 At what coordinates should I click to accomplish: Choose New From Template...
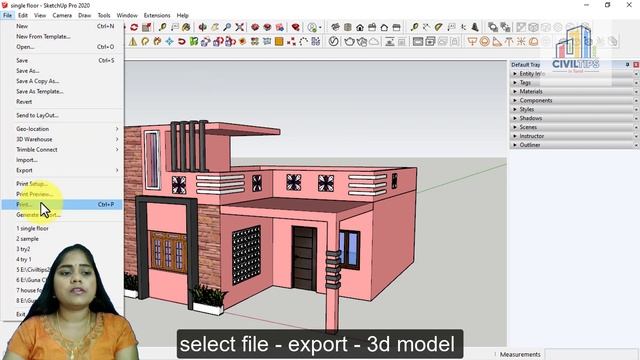(x=62, y=36)
